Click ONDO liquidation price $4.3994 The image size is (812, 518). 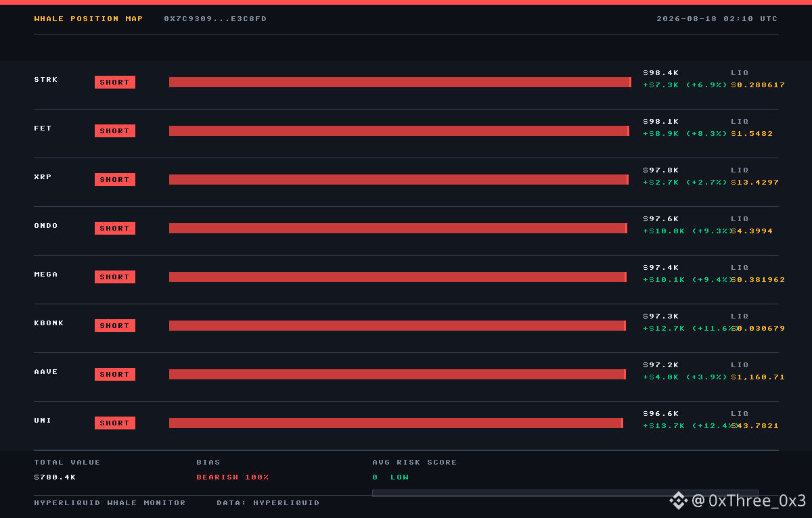(752, 231)
